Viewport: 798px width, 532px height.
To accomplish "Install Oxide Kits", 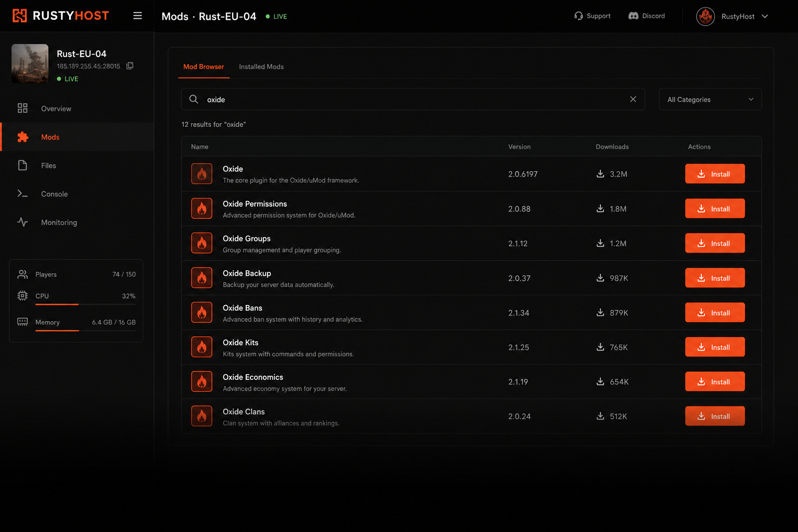I will pos(715,347).
